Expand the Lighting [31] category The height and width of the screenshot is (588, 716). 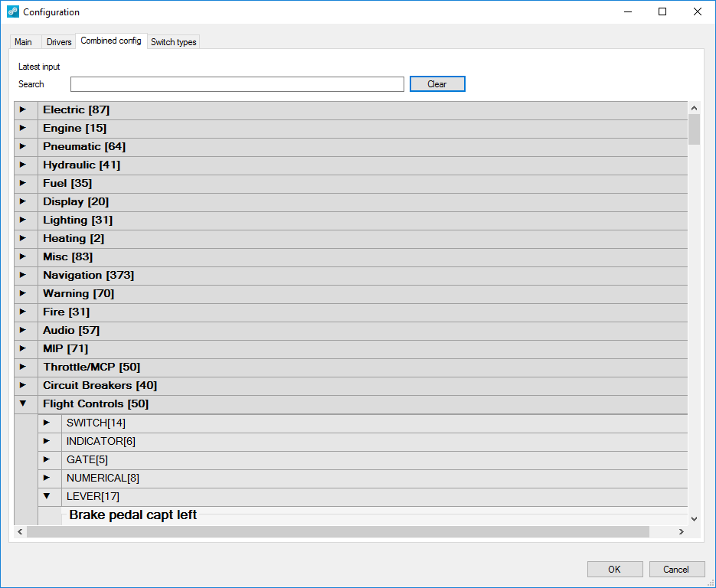coord(23,220)
